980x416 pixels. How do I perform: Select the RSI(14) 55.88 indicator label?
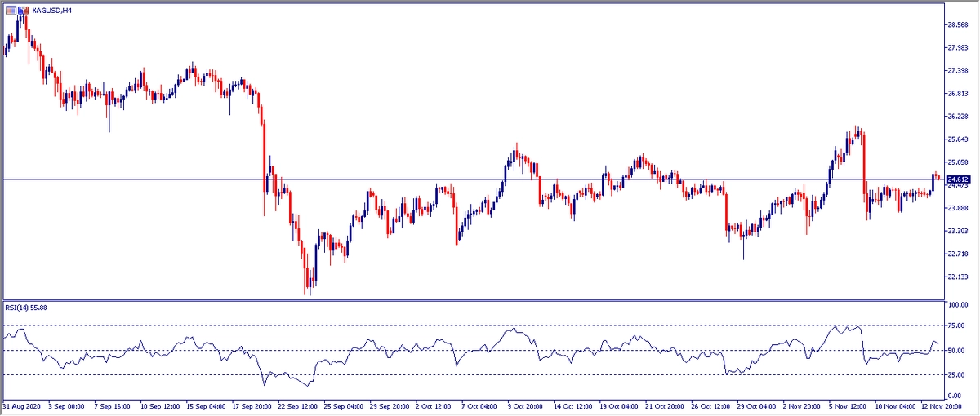[x=27, y=308]
